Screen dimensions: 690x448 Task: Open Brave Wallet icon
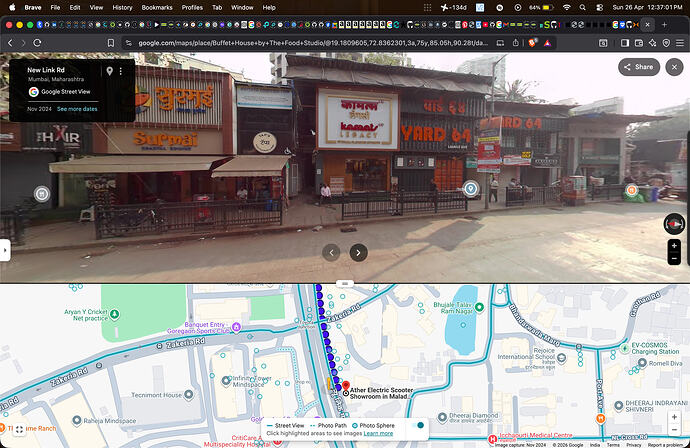tap(639, 43)
